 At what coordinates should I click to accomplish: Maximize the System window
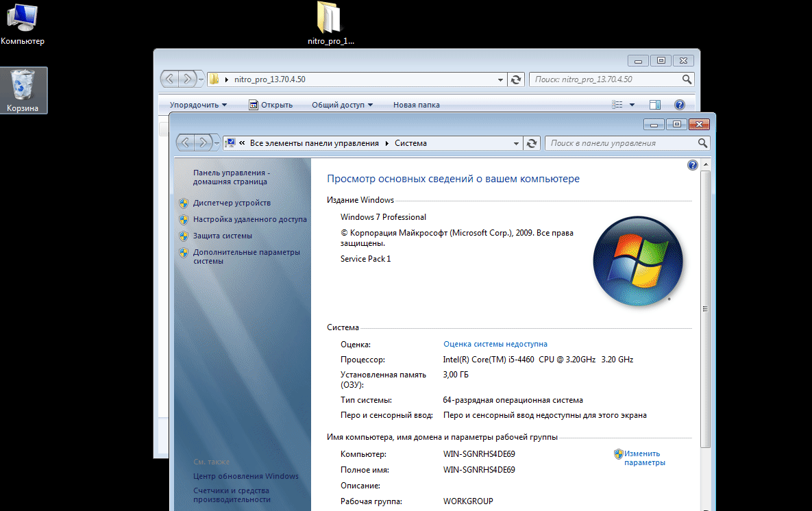pyautogui.click(x=676, y=124)
